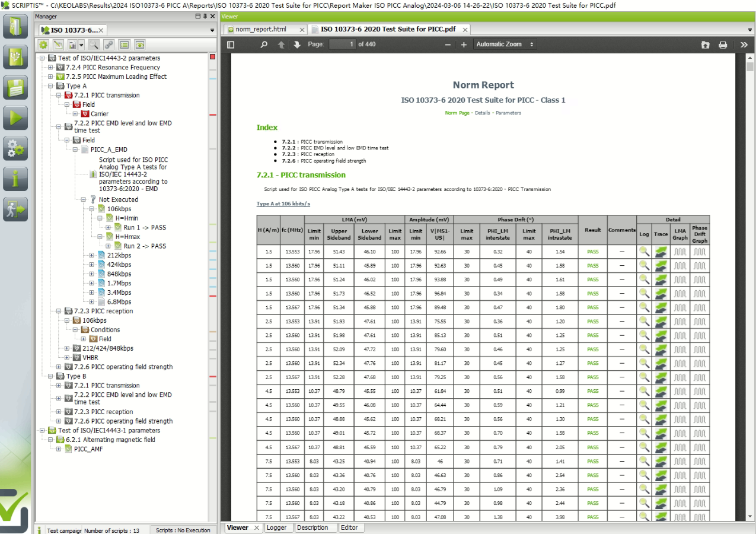Open the gear settings icon in left sidebar
Screen dimensions: 756x534
tap(15, 148)
